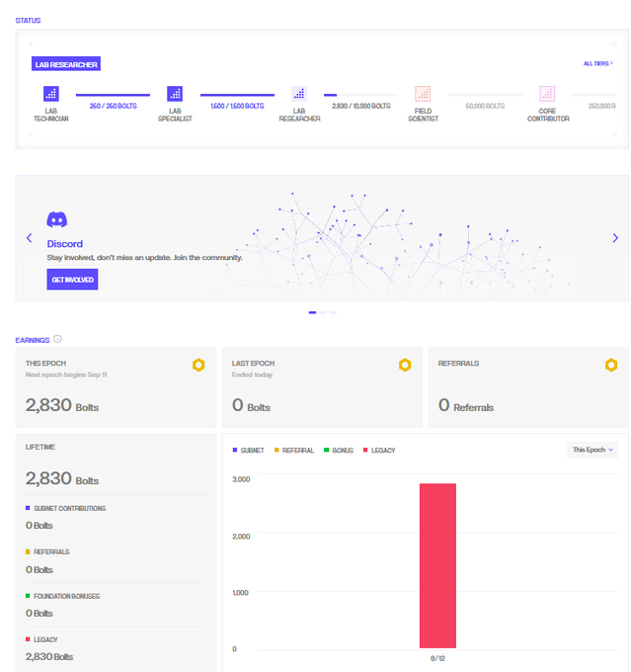The height and width of the screenshot is (672, 631).
Task: Click the Discord heading text
Action: (65, 244)
